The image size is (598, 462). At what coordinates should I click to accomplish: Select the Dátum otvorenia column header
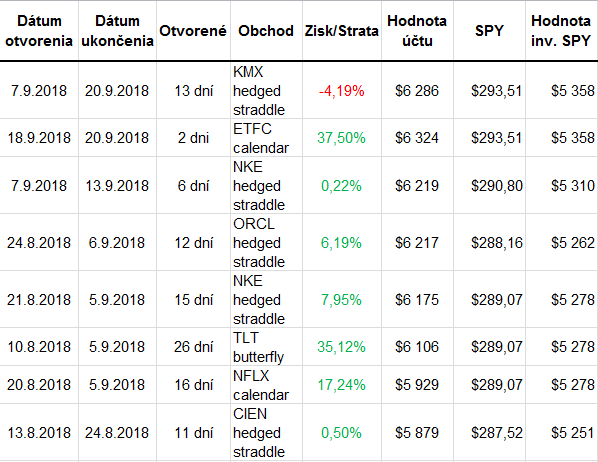(x=39, y=31)
